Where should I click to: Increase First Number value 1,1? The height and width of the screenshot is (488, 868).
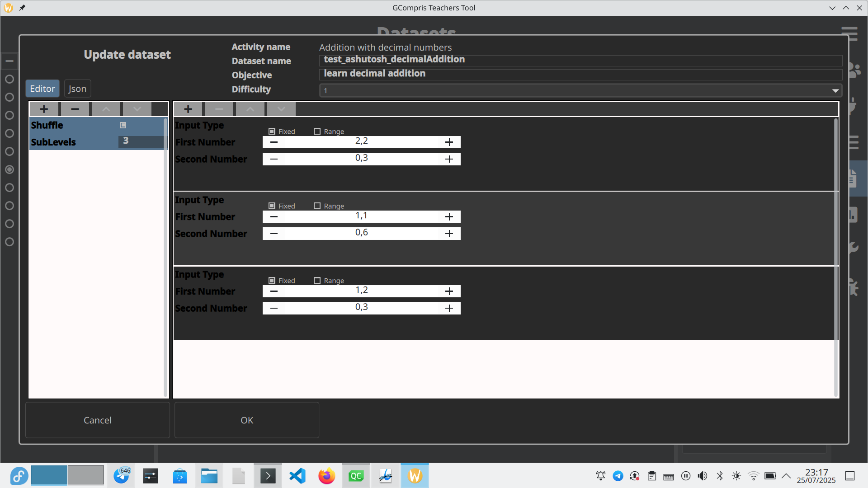tap(449, 216)
